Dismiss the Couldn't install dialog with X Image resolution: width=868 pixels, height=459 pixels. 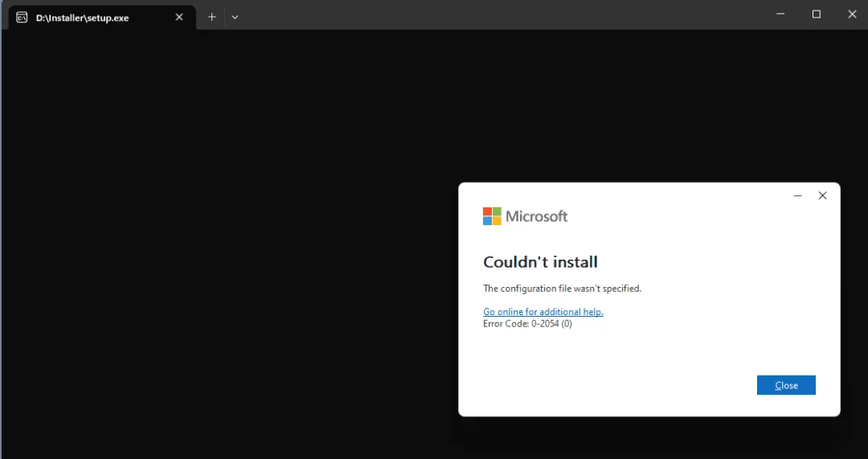click(x=823, y=195)
